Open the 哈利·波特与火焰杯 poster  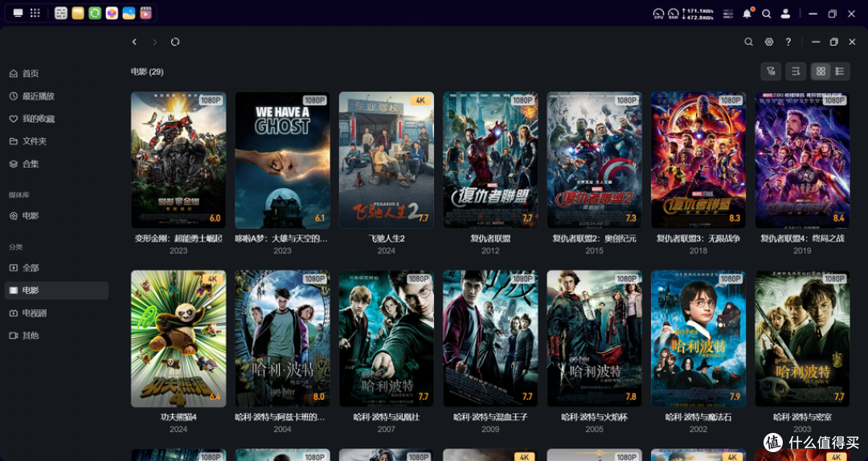(595, 339)
